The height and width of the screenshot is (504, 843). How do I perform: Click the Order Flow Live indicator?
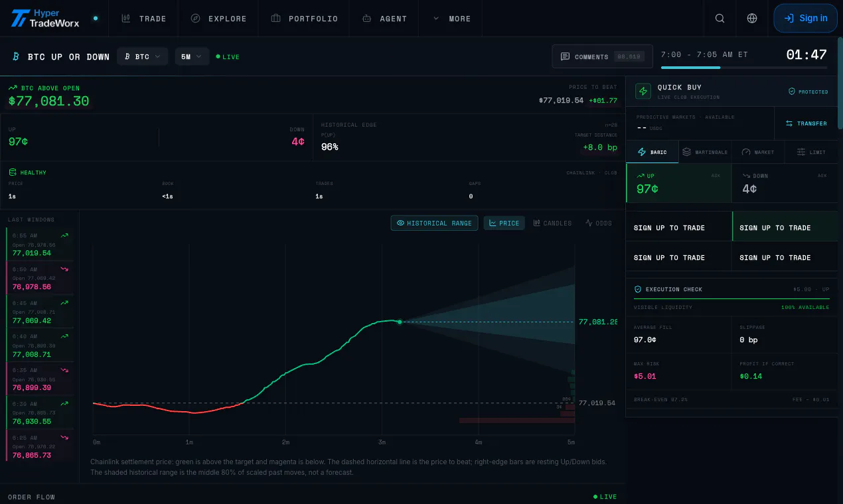605,497
